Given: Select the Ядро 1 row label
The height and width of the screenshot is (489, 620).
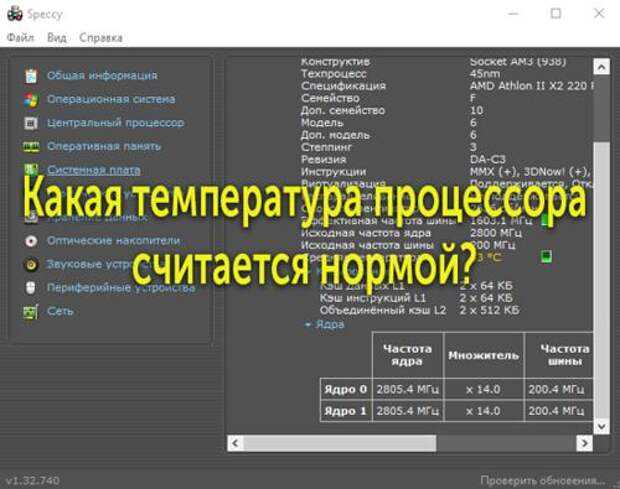Looking at the screenshot, I should (x=346, y=411).
